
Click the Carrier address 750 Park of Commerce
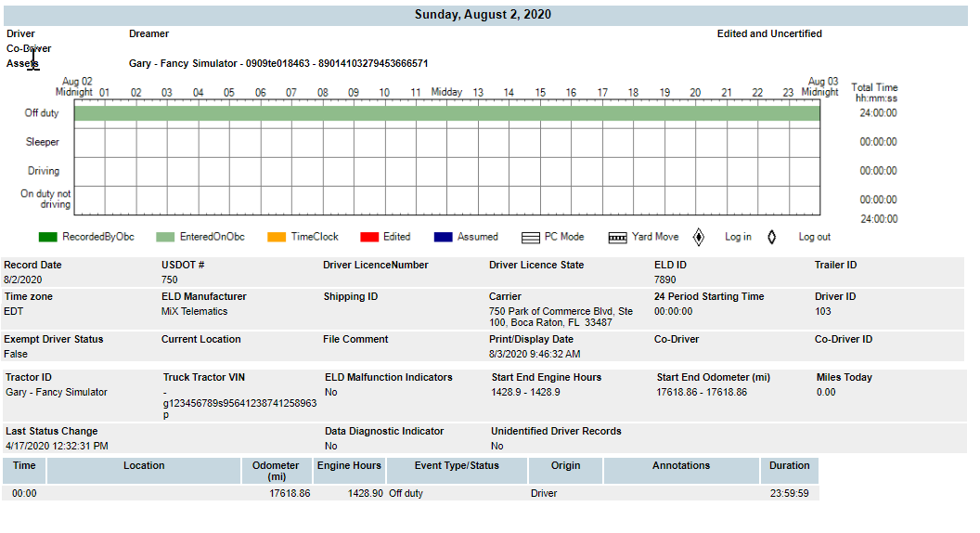[561, 318]
